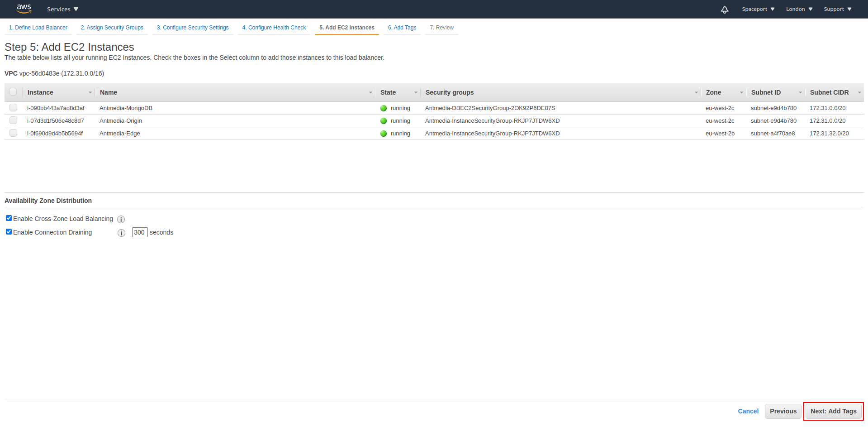The image size is (868, 427).
Task: Click the Antmedia-Origin name cell
Action: (121, 121)
